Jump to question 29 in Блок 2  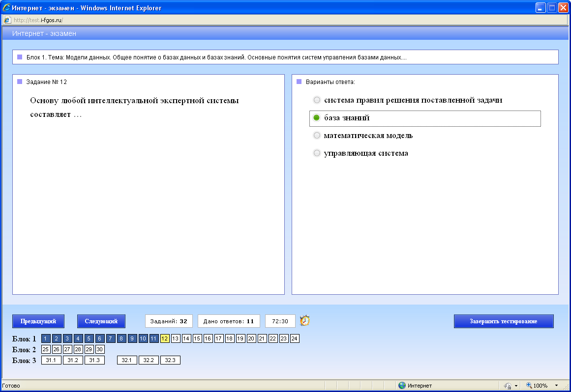pos(89,349)
